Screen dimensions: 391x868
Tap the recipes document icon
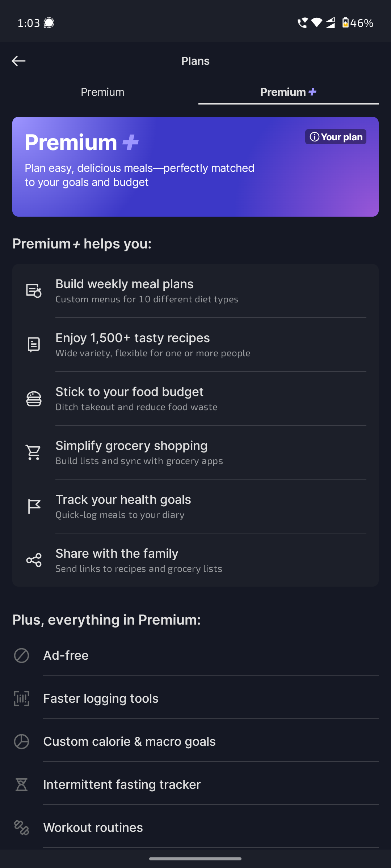(34, 345)
